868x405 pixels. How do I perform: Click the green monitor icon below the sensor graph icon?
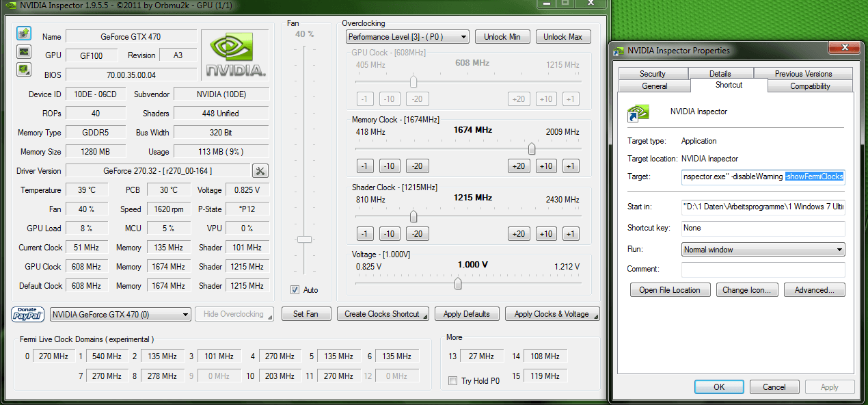(24, 69)
